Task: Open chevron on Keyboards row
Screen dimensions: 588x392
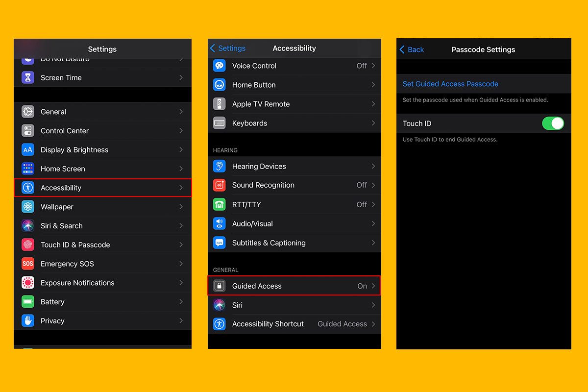Action: [373, 123]
